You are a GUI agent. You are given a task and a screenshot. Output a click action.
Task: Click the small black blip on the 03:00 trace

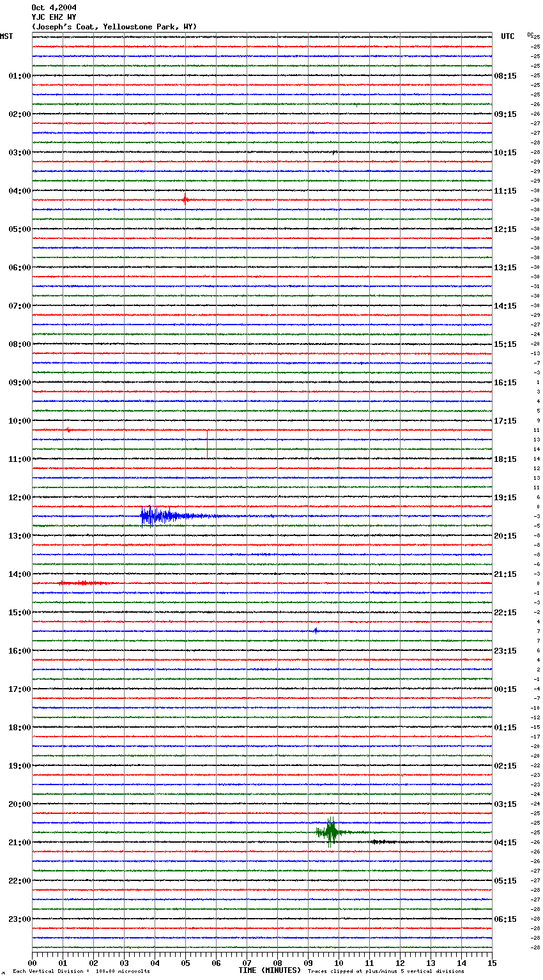click(x=334, y=152)
